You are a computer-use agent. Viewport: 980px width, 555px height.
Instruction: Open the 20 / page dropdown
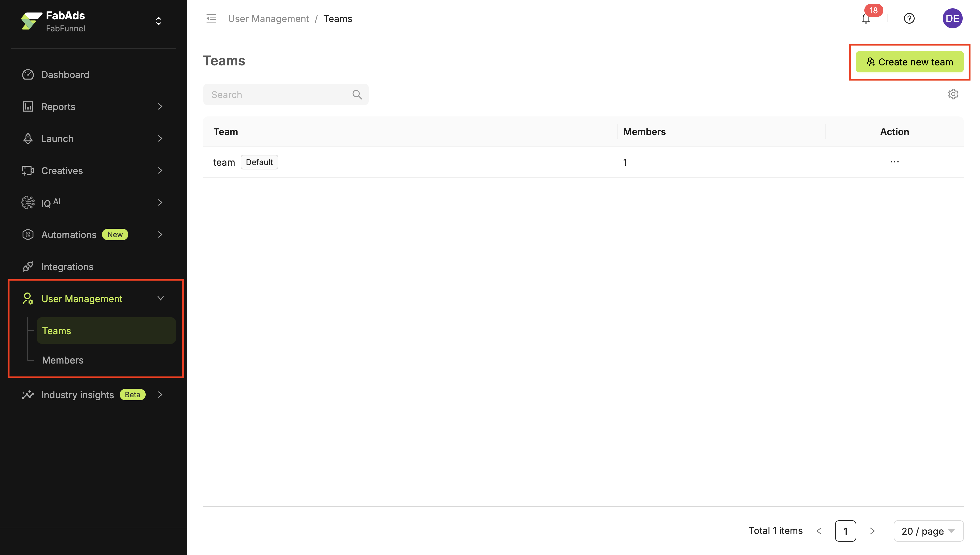(x=928, y=531)
